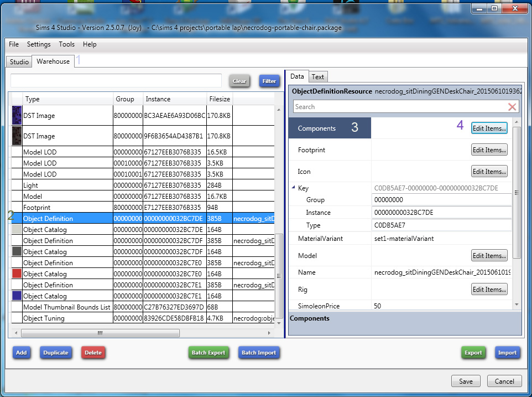Open the Settings menu
The image size is (532, 397).
39,44
